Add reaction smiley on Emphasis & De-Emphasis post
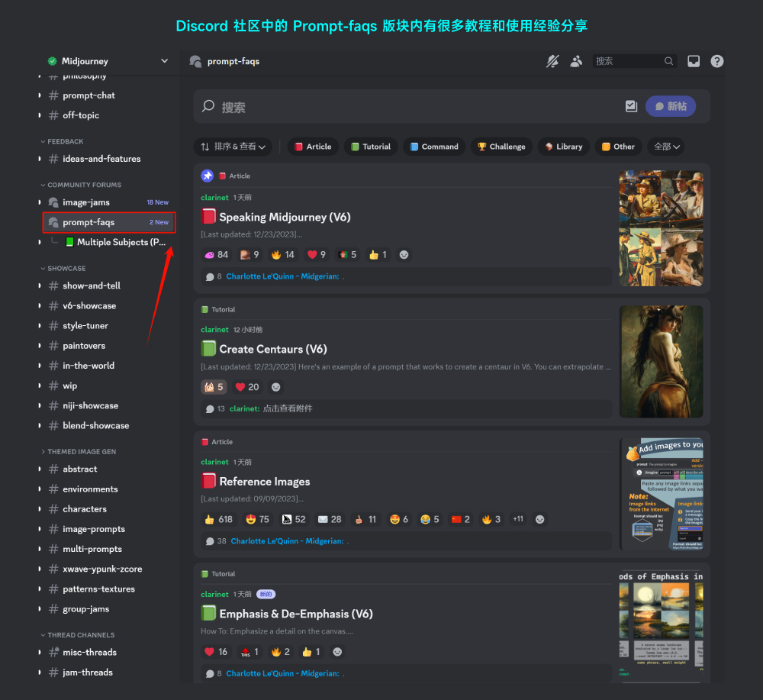The height and width of the screenshot is (700, 763). (337, 652)
